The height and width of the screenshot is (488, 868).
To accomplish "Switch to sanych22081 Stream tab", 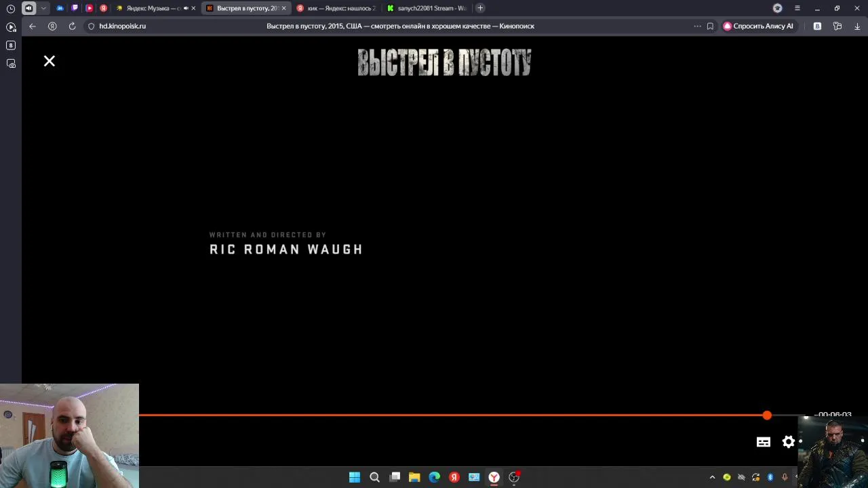I will click(427, 8).
